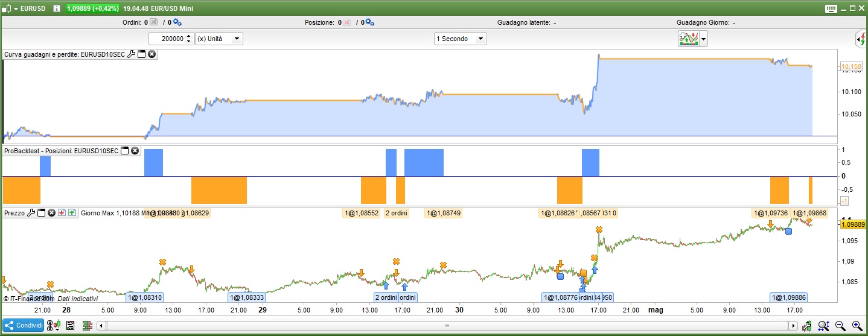Click the 1@1,08749 order label
This screenshot has width=868, height=336.
coord(444,213)
